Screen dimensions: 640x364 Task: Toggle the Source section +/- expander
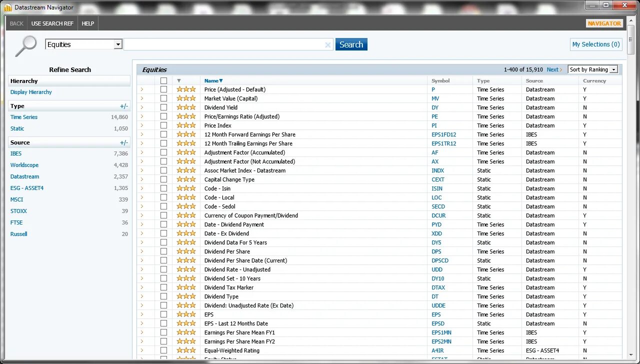(x=124, y=142)
